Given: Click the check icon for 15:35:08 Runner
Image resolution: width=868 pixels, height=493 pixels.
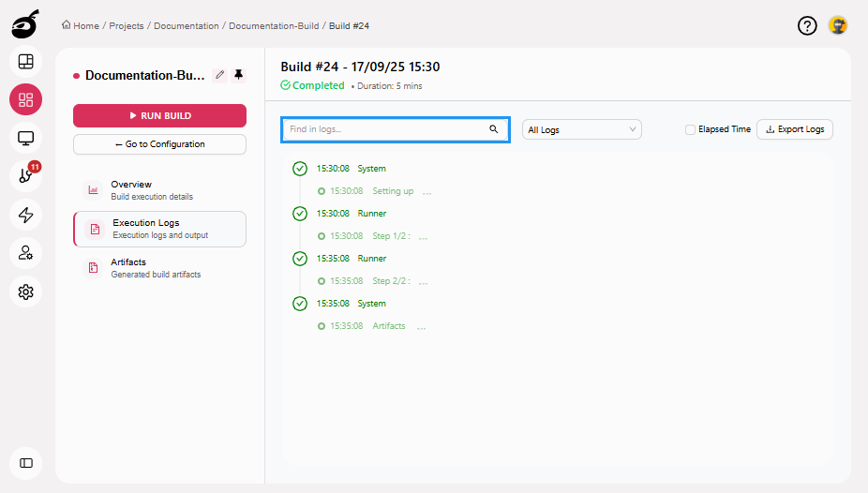Looking at the screenshot, I should click(300, 259).
